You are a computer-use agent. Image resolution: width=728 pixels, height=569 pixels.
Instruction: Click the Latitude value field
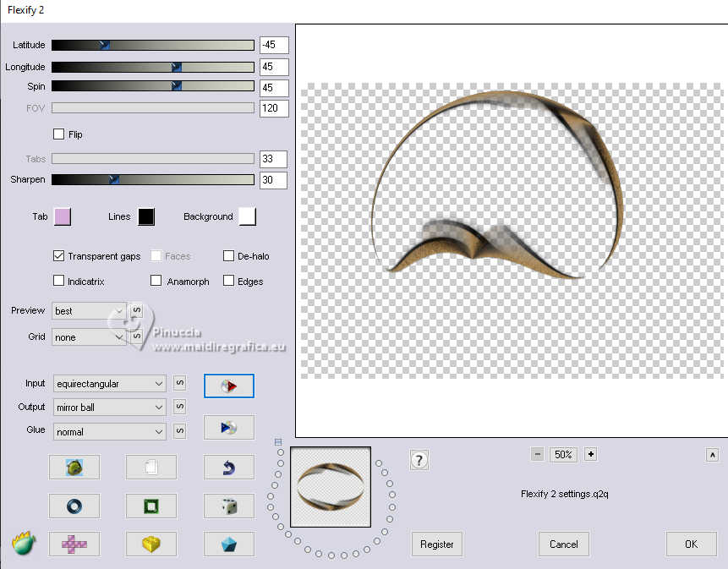click(274, 45)
